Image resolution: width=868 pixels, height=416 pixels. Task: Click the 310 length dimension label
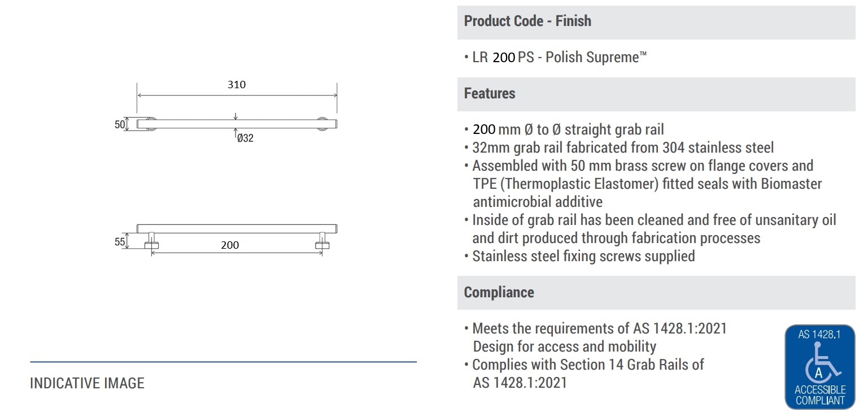click(x=237, y=85)
